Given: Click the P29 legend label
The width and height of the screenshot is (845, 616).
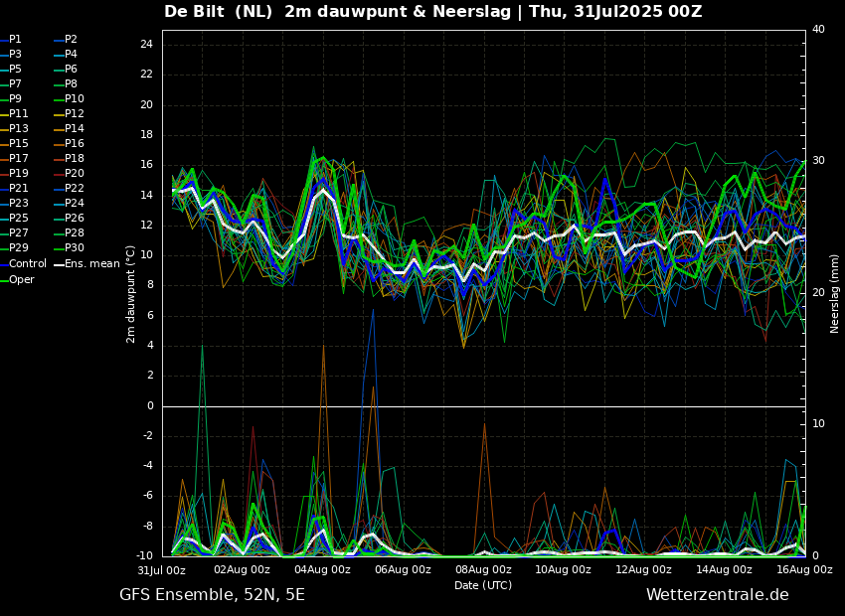Looking at the screenshot, I should coord(18,247).
